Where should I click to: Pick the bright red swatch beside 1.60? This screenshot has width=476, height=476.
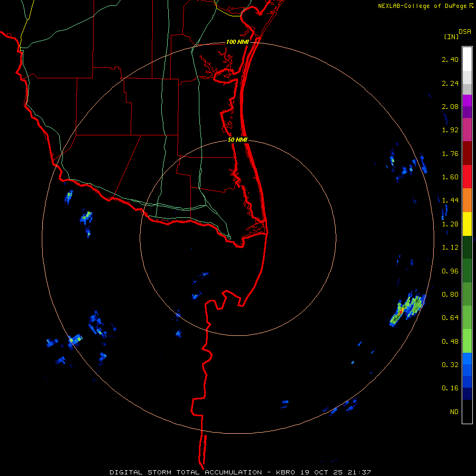[x=467, y=177]
